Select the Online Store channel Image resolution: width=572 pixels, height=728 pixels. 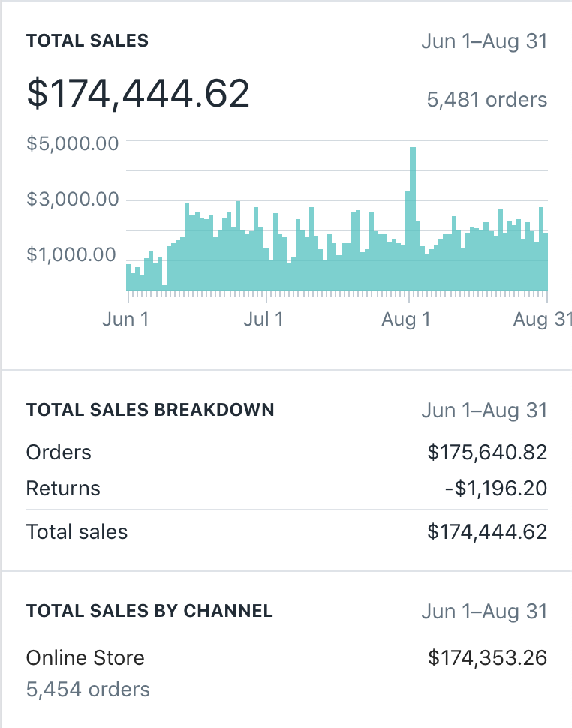[x=86, y=658]
